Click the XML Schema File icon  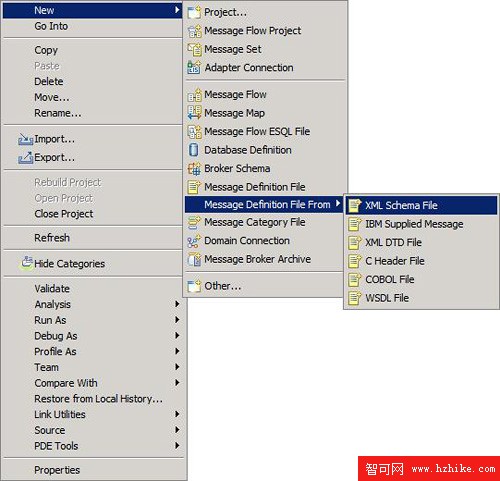tap(355, 206)
